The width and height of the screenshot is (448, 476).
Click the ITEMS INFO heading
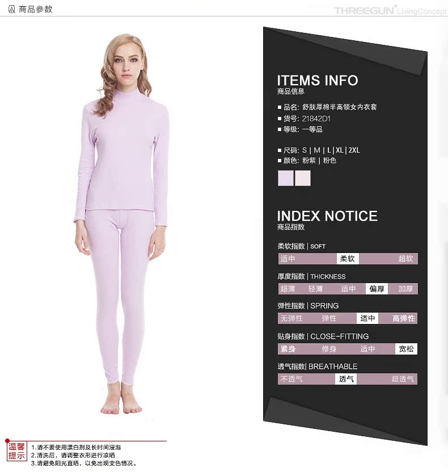click(318, 81)
